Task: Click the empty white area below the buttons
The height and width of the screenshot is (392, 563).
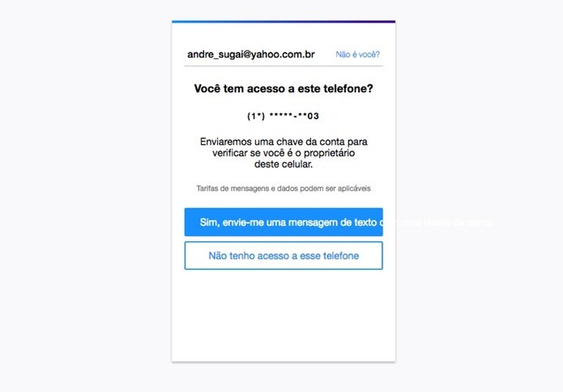Action: coord(284,316)
